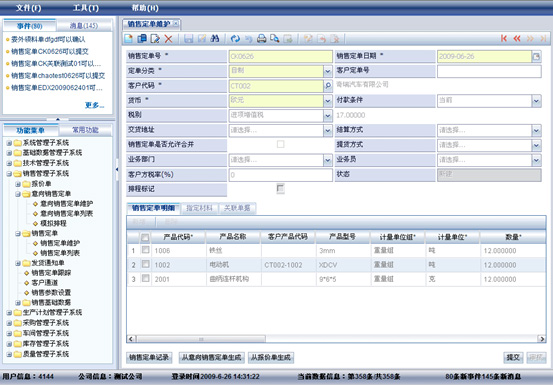Open 模拟排程 tree item
Image resolution: width=553 pixels, height=385 pixels.
pyautogui.click(x=53, y=223)
